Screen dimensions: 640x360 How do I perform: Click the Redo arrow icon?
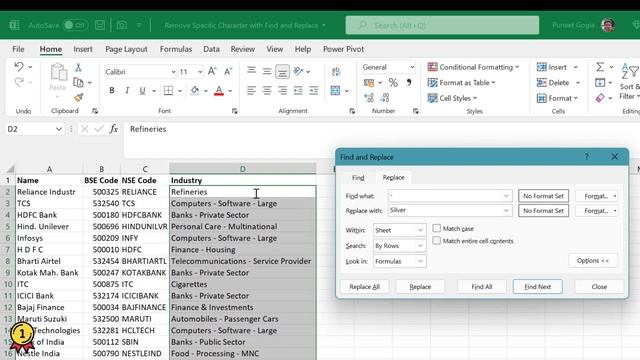tap(19, 82)
